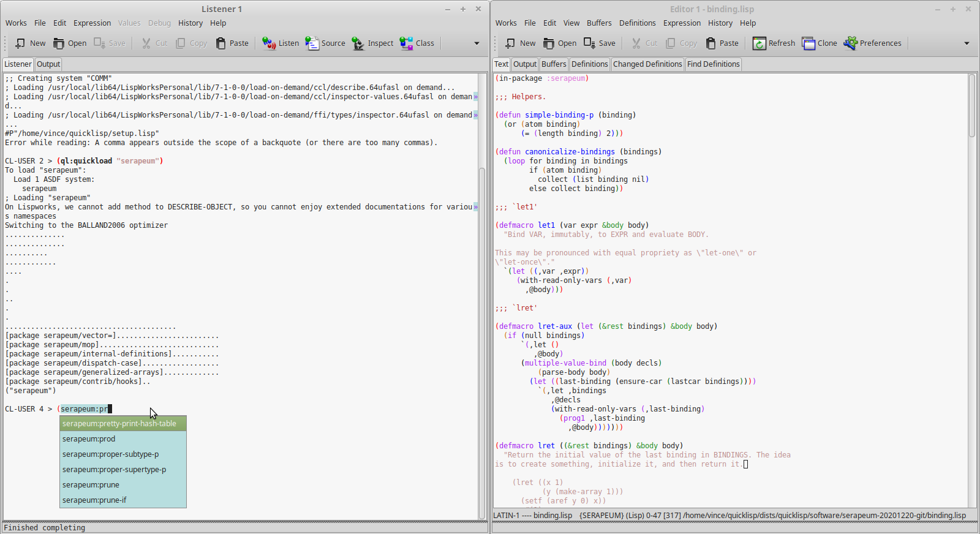
Task: Switch to Changed Definitions tab
Action: tap(647, 64)
